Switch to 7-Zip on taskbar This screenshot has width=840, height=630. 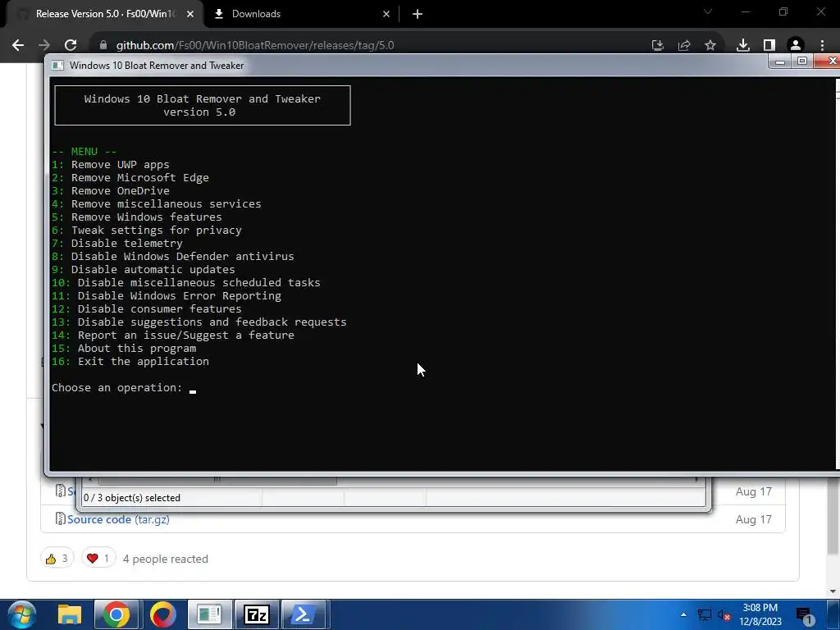[x=256, y=614]
